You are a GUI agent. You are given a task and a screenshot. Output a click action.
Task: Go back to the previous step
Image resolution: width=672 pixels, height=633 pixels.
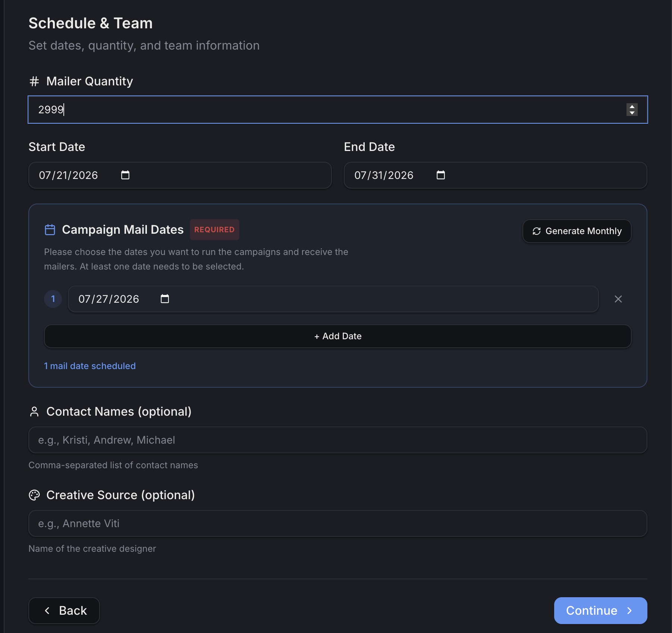click(x=64, y=611)
